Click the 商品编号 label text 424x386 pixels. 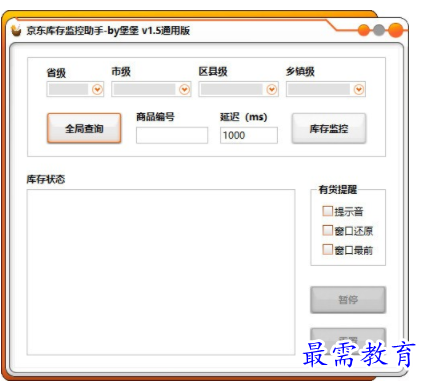tap(155, 117)
